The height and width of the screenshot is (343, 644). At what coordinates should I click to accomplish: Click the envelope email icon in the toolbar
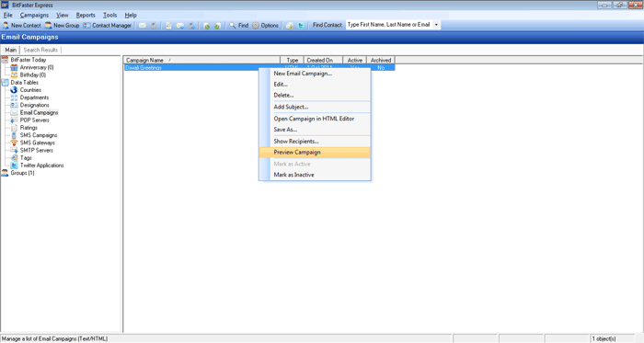point(142,26)
